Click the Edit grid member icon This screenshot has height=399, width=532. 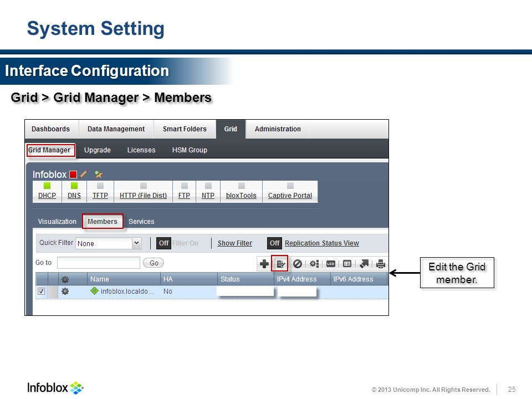click(x=280, y=264)
